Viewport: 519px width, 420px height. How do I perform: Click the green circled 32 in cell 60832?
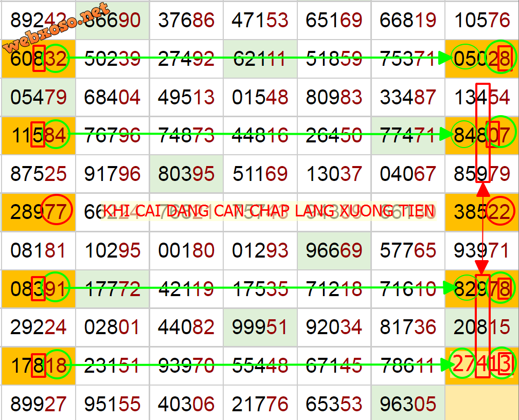(56, 59)
